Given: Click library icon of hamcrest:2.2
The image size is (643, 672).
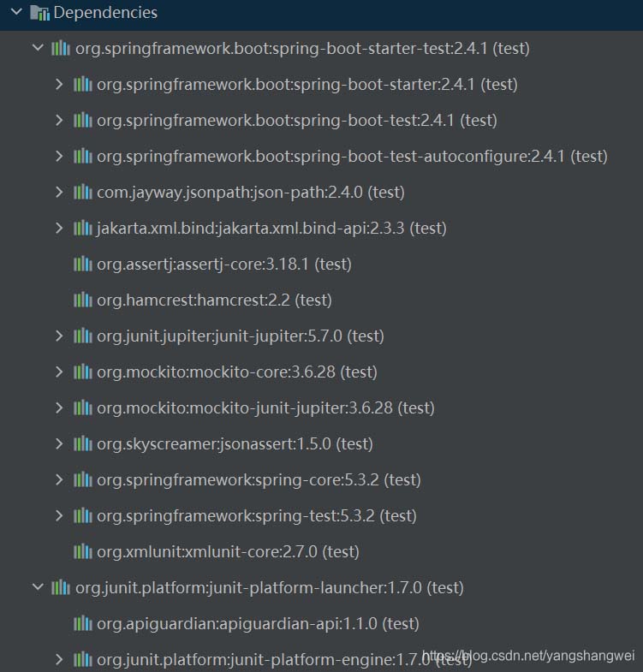Looking at the screenshot, I should pyautogui.click(x=83, y=300).
